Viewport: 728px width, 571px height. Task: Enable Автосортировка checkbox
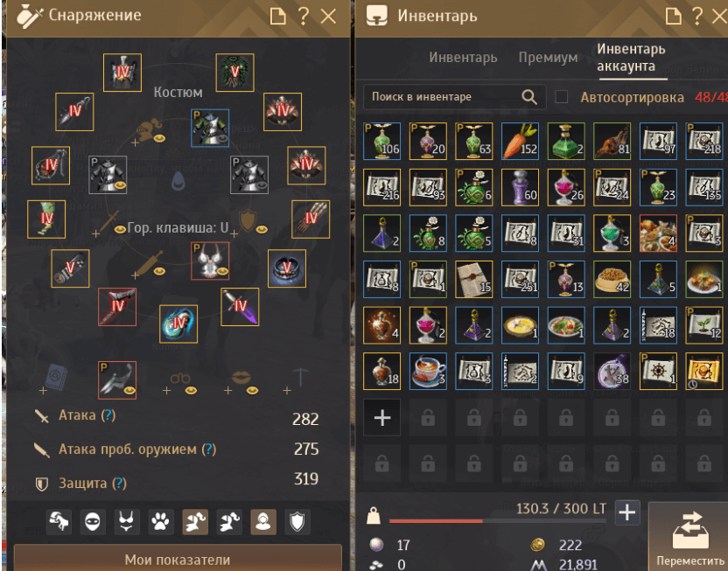tap(562, 97)
